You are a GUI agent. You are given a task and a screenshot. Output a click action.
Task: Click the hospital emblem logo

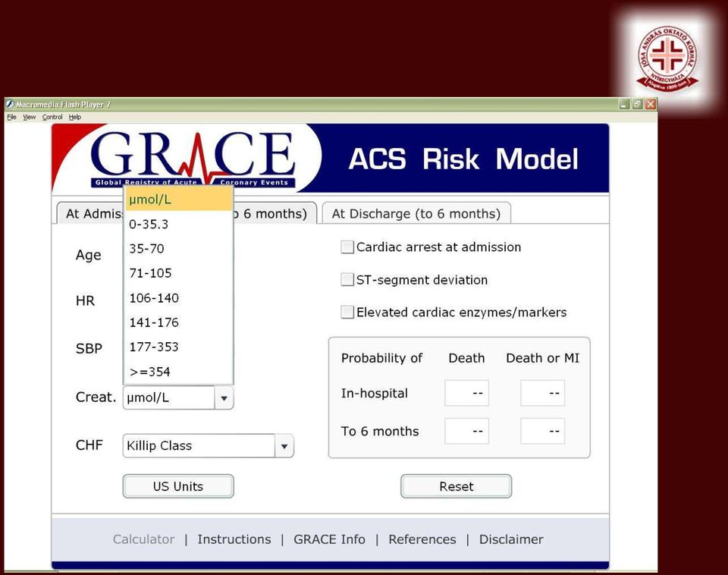point(667,58)
